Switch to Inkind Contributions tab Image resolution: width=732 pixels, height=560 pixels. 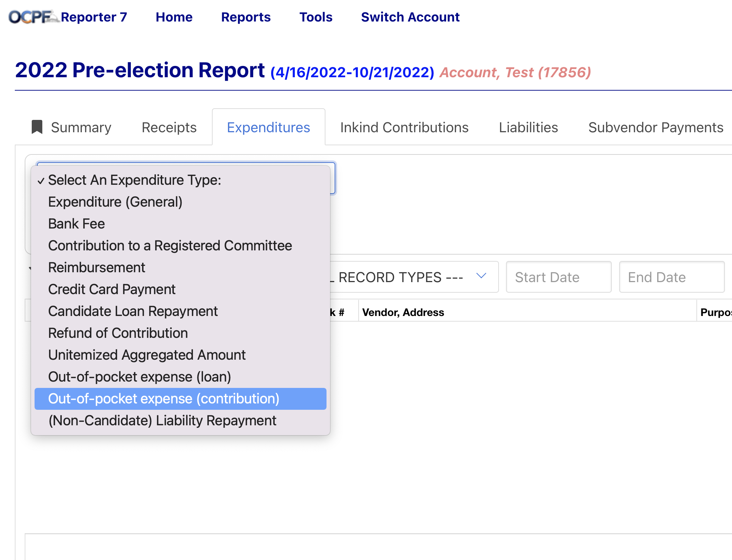[404, 127]
